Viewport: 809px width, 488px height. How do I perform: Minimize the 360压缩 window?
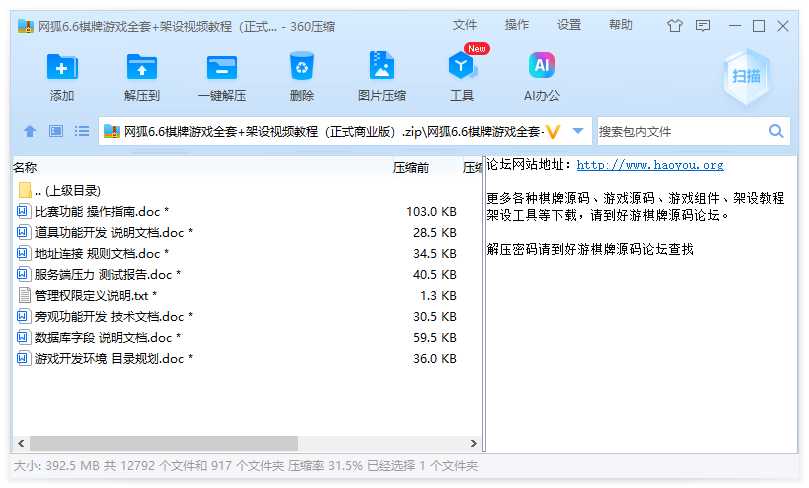(x=735, y=26)
